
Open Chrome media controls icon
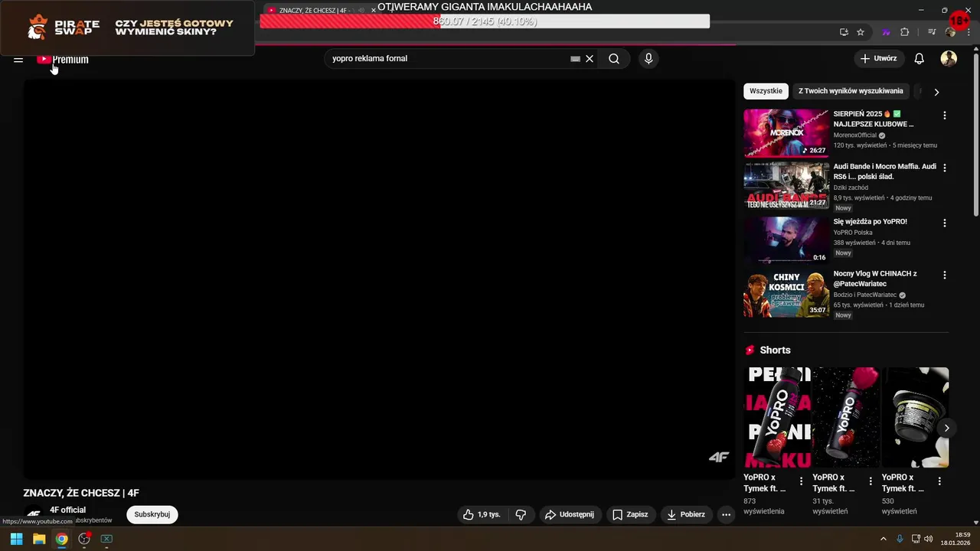tap(932, 32)
